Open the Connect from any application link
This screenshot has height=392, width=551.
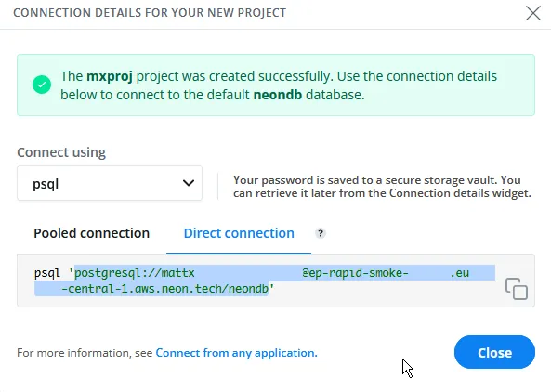(237, 353)
